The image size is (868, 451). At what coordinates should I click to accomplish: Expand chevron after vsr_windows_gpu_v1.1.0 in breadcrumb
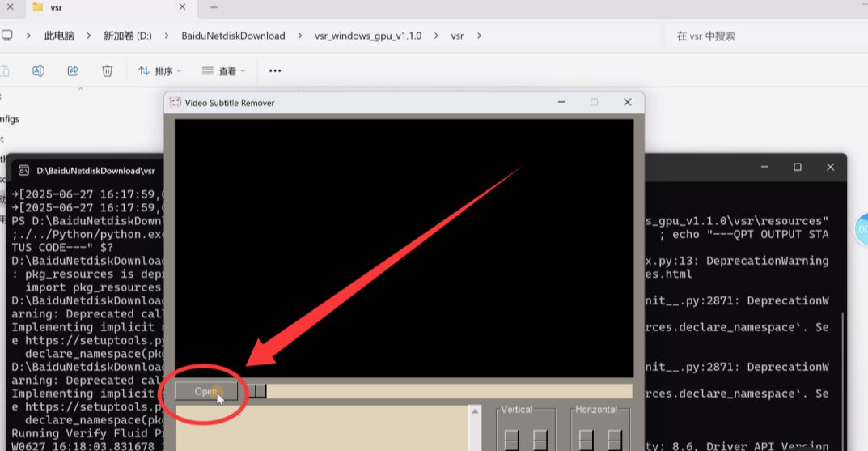coord(436,36)
